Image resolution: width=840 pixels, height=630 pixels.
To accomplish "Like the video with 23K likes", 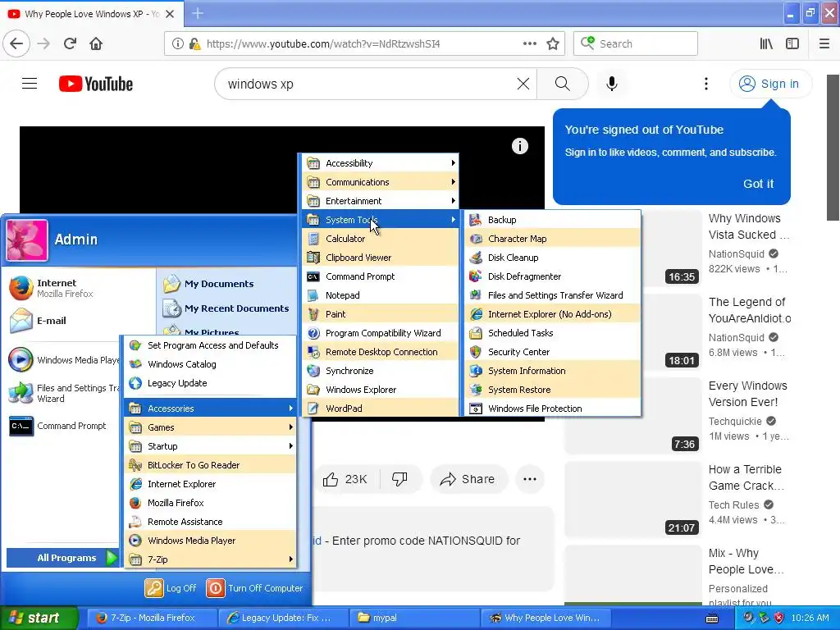I will [345, 479].
